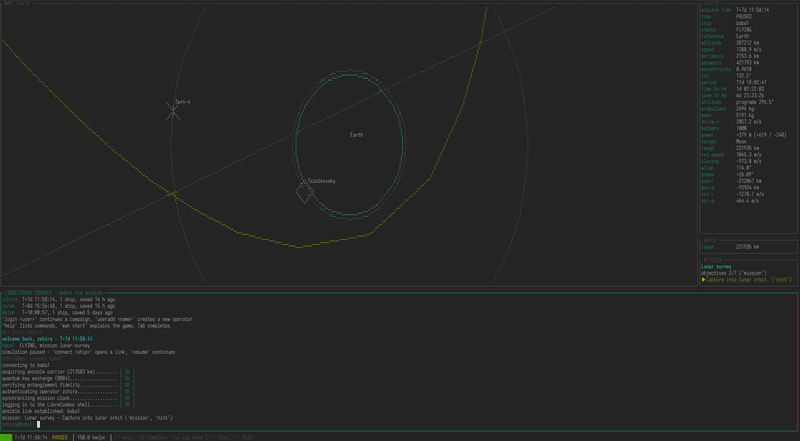Screen dimensions: 800x441
Task: Click the range value in the Status panel
Action: 747,148
